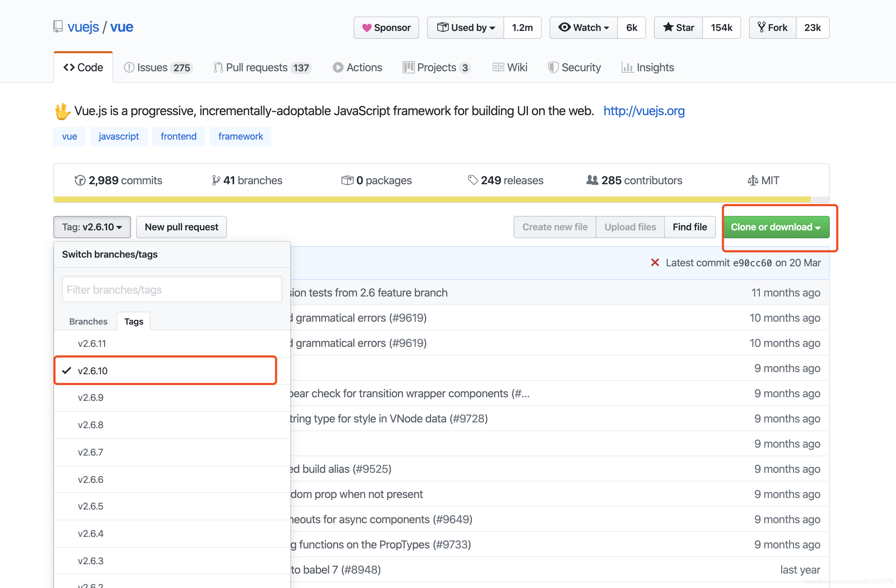Open the http://vuejs.org link
The height and width of the screenshot is (588, 896).
coord(644,110)
